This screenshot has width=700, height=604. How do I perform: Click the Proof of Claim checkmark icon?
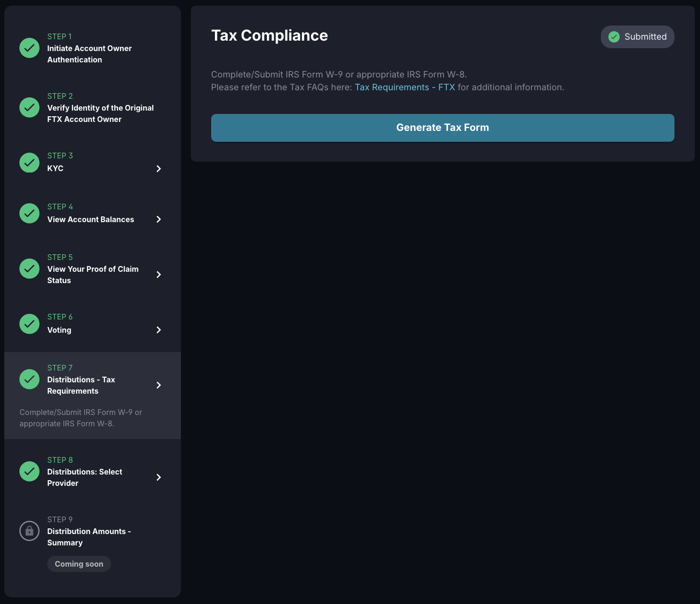[x=29, y=269]
